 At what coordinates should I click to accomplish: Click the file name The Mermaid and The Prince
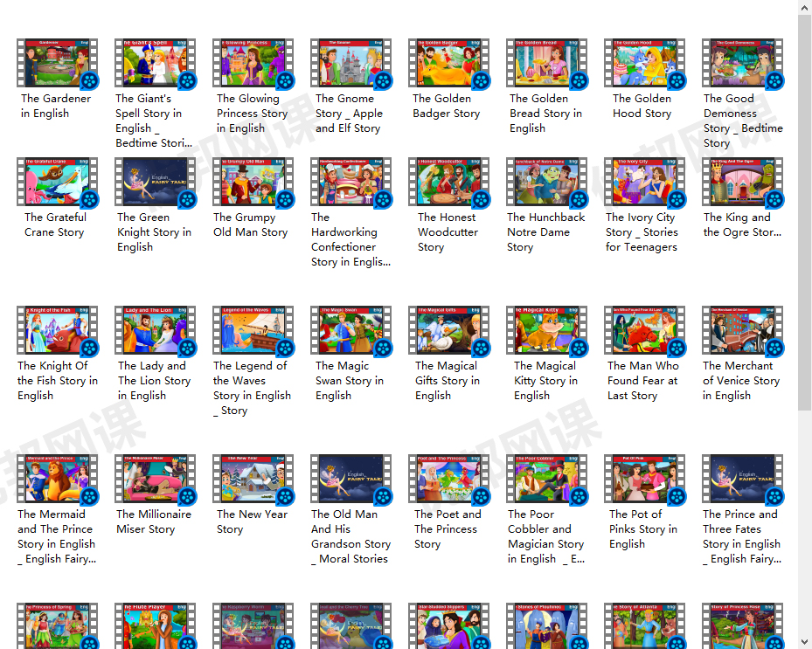coord(57,536)
